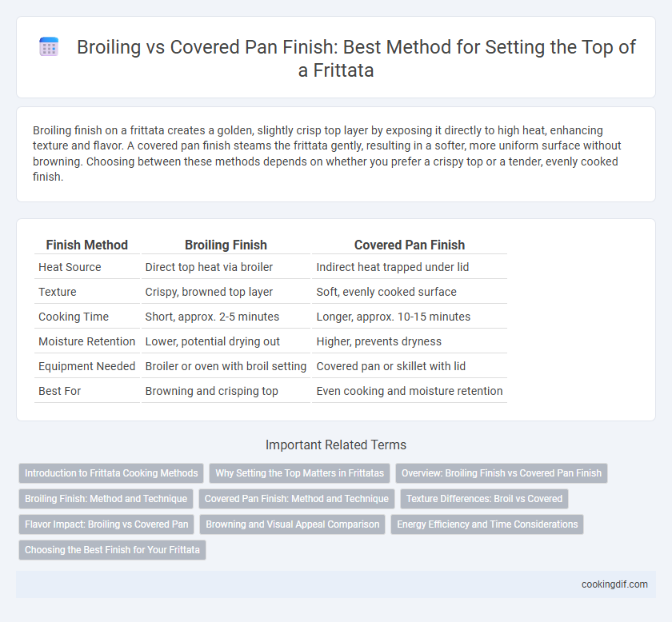Select Browning and Visual Appeal Comparison tag
The width and height of the screenshot is (672, 622).
point(292,524)
